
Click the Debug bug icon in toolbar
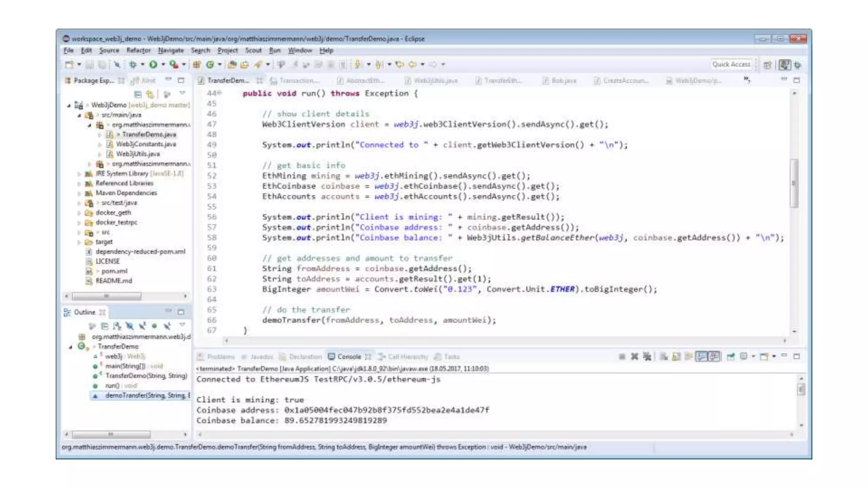(133, 64)
